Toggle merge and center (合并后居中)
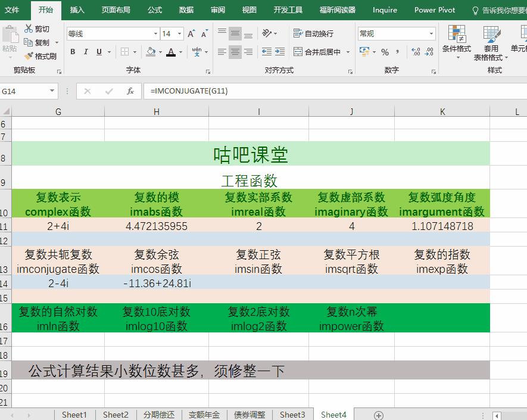The width and height of the screenshot is (527, 420). (318, 52)
